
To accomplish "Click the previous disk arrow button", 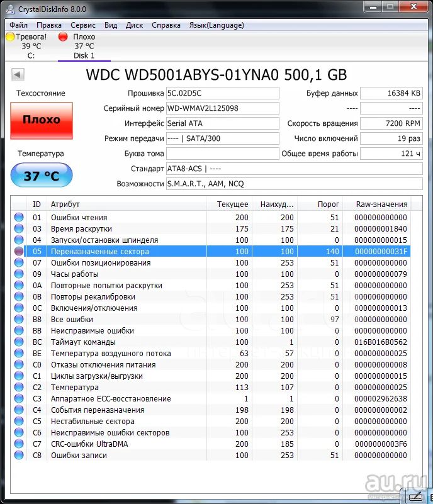I will click(18, 75).
